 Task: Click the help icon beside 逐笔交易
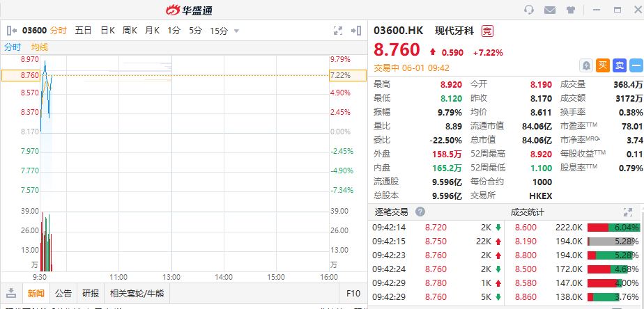click(x=420, y=212)
